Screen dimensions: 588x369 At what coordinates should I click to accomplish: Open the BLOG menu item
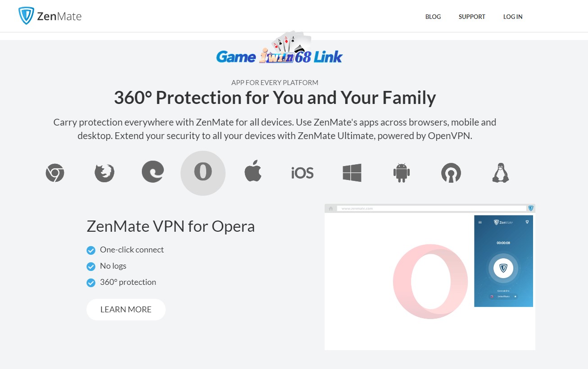433,17
